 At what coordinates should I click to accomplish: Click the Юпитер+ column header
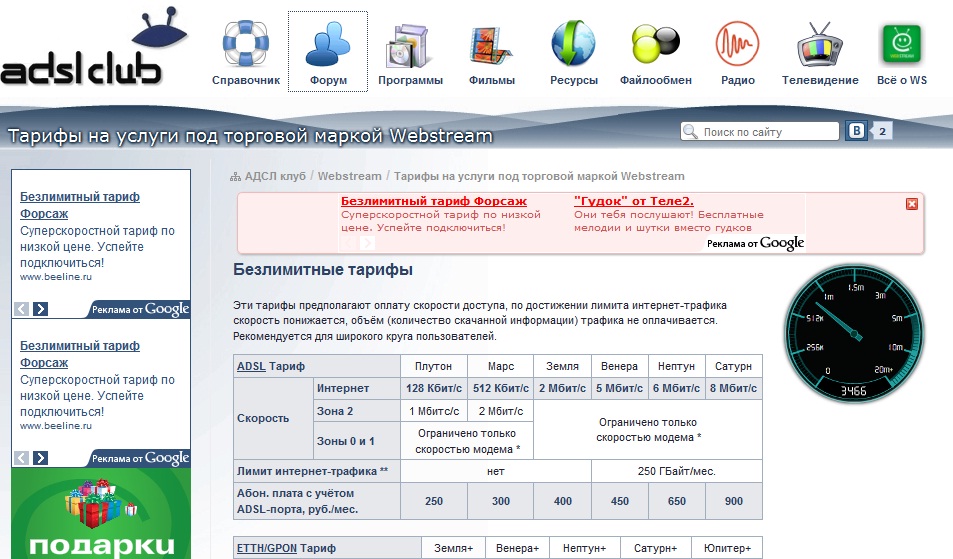coord(728,548)
